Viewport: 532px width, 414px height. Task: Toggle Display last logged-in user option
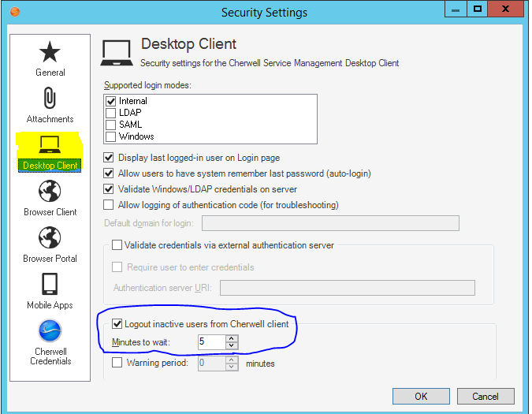[110, 158]
